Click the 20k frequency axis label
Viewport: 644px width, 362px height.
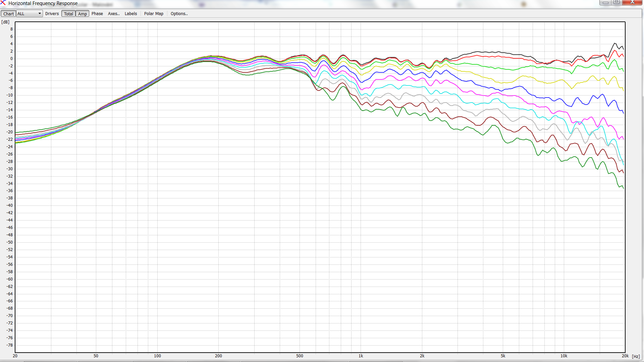point(625,356)
